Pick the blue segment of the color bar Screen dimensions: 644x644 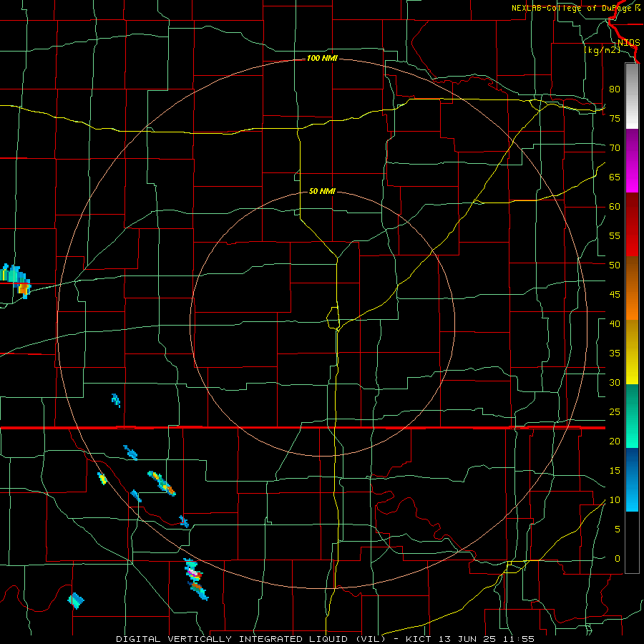click(632, 479)
